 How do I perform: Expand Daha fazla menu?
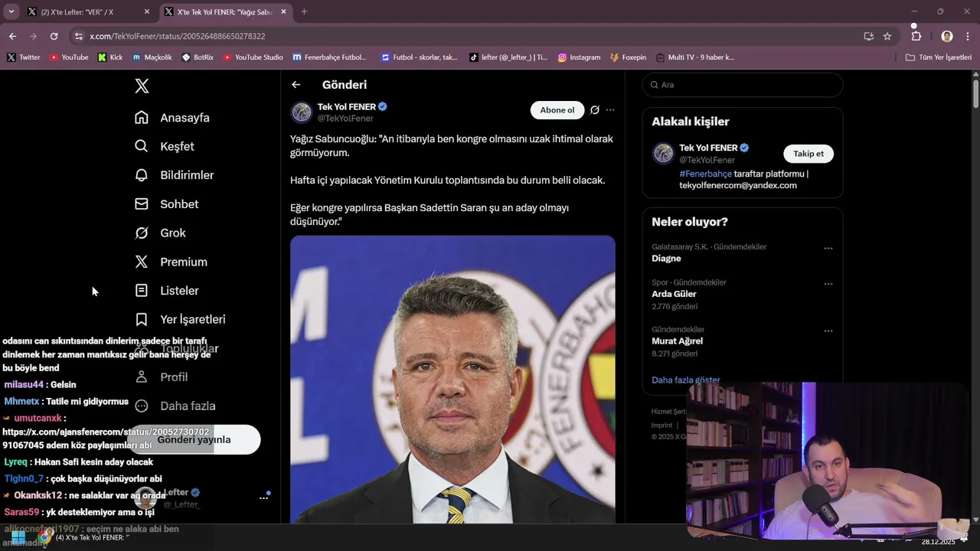[x=175, y=406]
